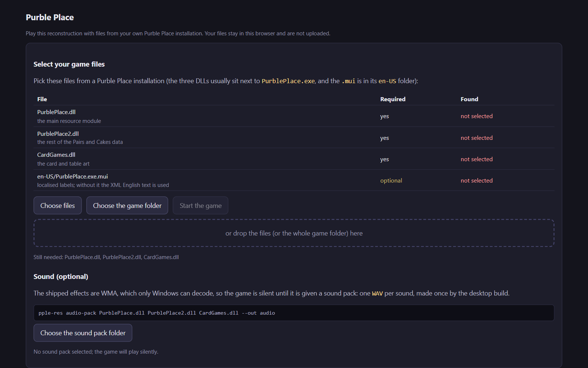Choose the sound pack folder

[x=83, y=333]
